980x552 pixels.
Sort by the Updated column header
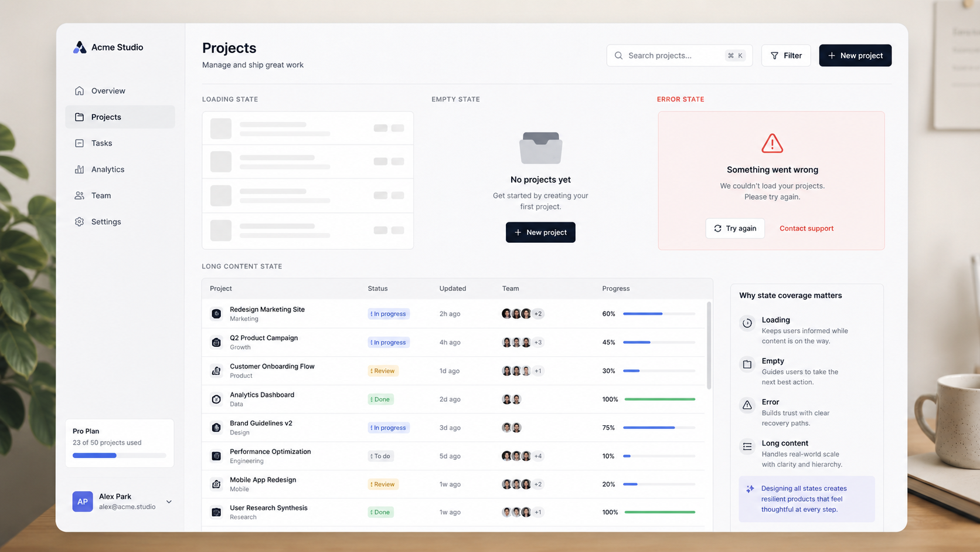pyautogui.click(x=452, y=289)
